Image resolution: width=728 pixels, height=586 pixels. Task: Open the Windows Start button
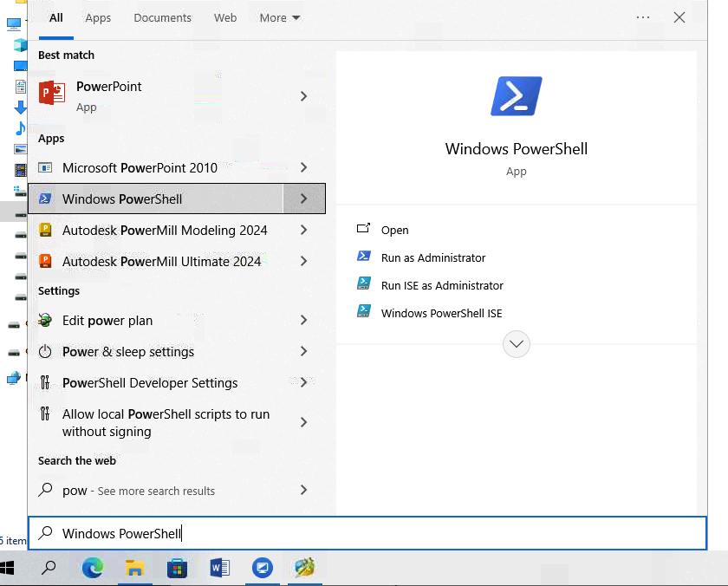[7, 568]
